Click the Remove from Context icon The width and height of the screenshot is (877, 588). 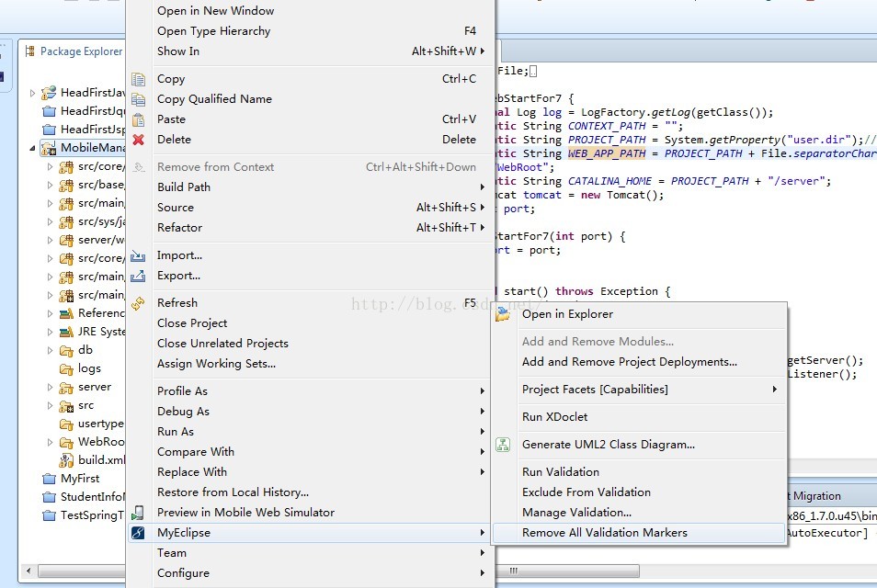(138, 167)
